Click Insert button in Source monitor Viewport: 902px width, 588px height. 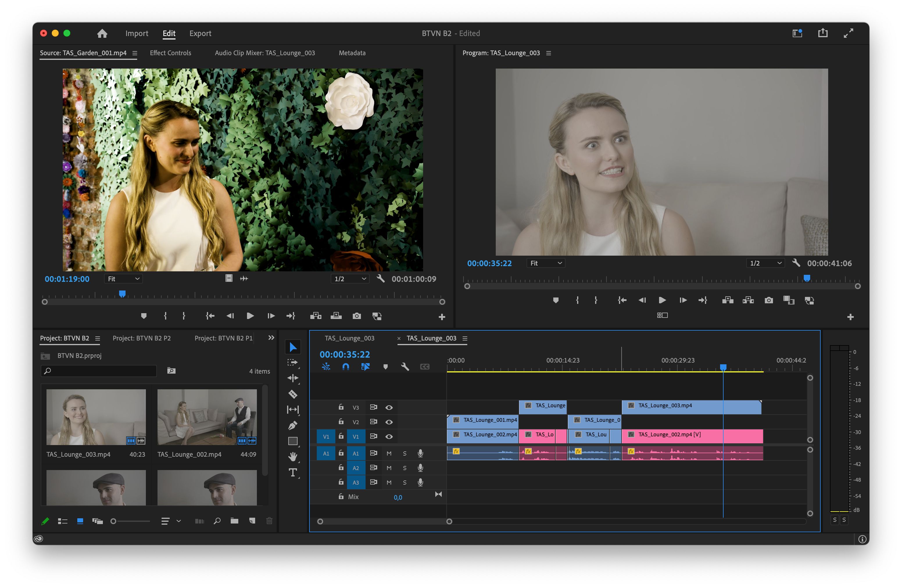click(315, 316)
